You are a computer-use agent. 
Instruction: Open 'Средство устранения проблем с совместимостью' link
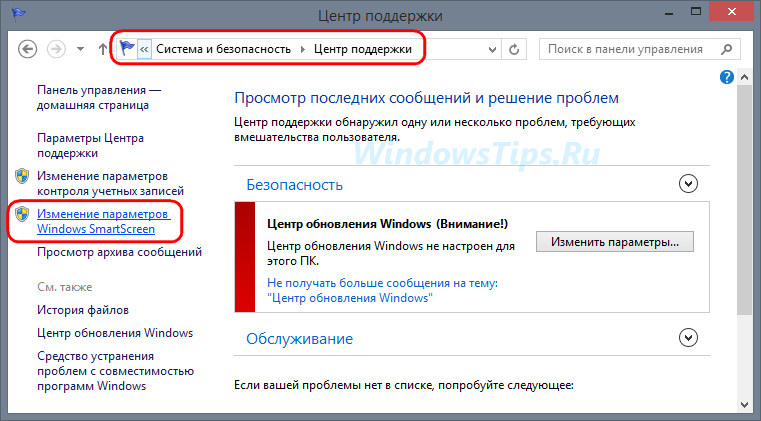click(116, 371)
